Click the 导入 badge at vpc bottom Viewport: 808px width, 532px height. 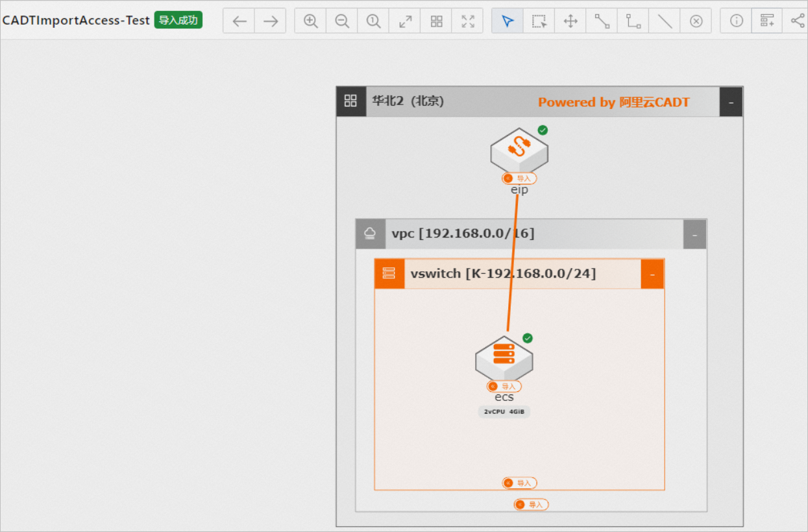[x=532, y=505]
